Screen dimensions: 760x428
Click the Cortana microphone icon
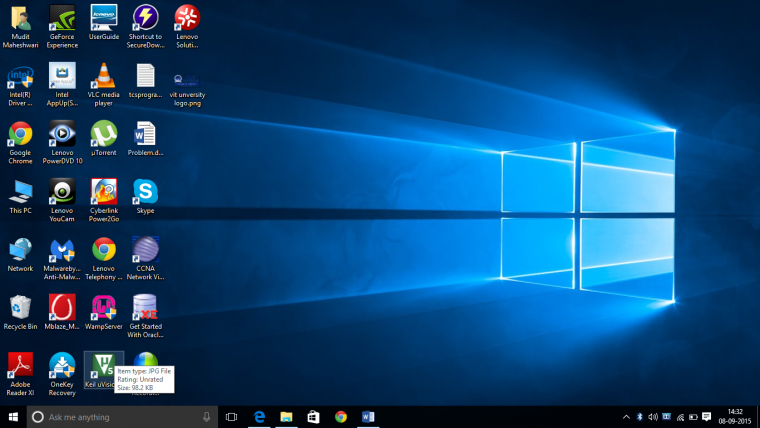(x=207, y=417)
